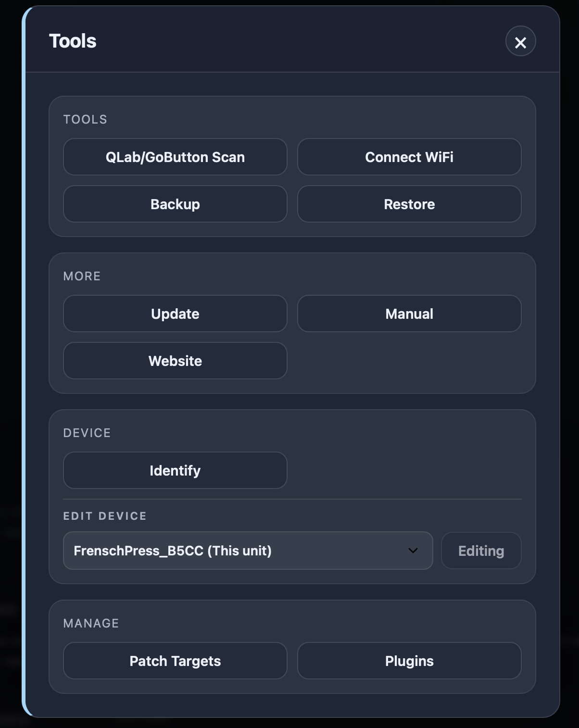Click the chevron next to FrenschPress_B5CC
Viewport: 579px width, 728px height.
[x=412, y=551]
